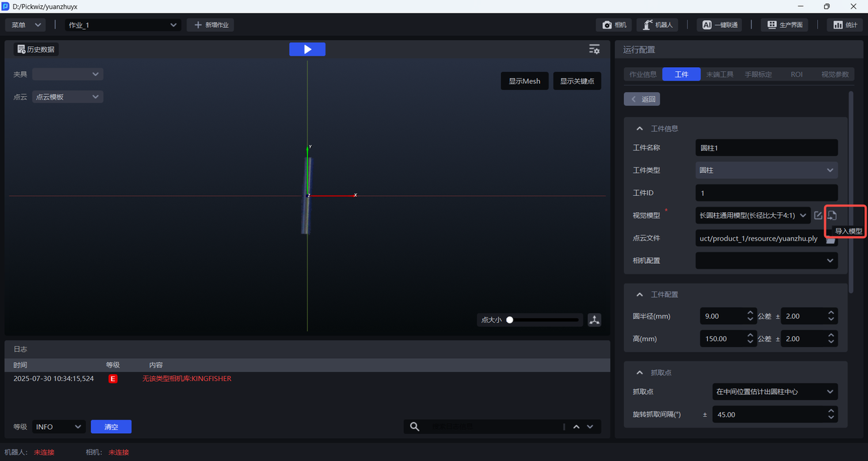Image resolution: width=868 pixels, height=461 pixels.
Task: Click the blue play button to run the job
Action: pyautogui.click(x=307, y=49)
